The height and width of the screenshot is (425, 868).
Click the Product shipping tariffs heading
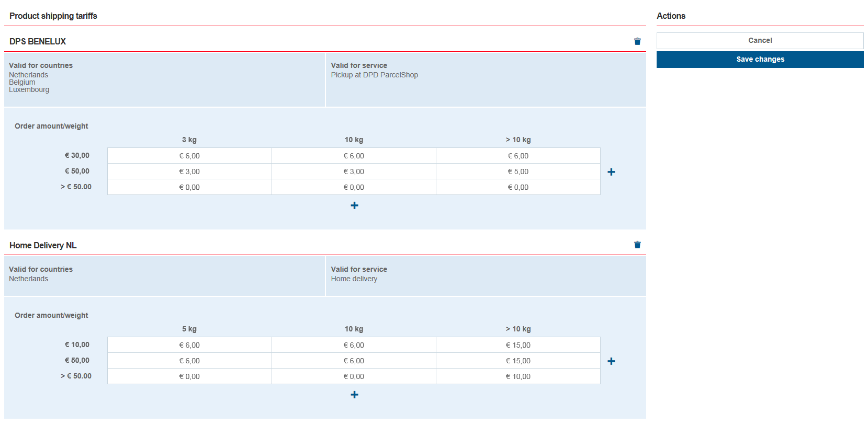(53, 16)
